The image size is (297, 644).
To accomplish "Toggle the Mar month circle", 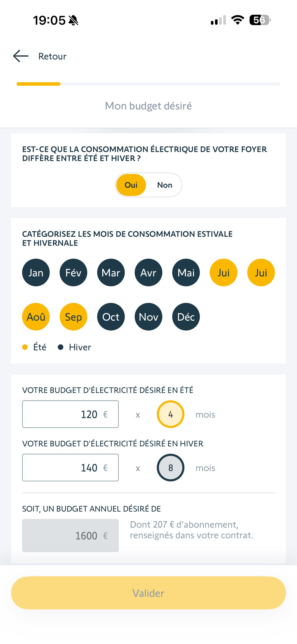I will 111,272.
